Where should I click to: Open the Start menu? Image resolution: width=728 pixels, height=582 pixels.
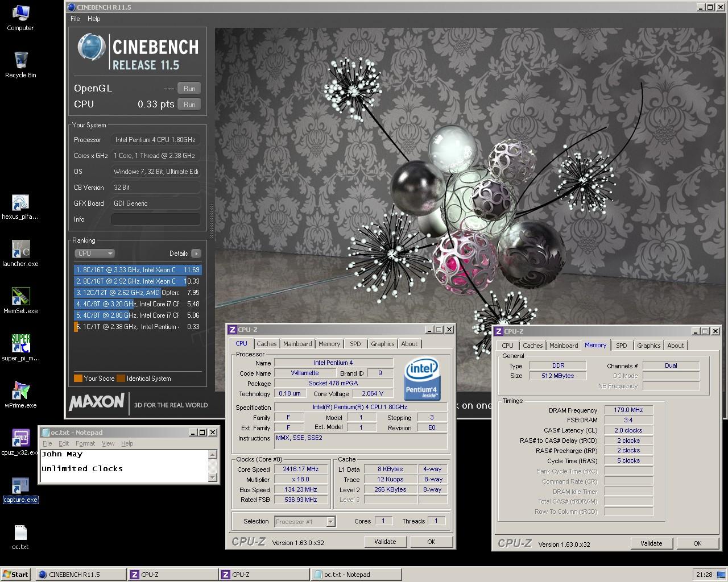click(16, 575)
